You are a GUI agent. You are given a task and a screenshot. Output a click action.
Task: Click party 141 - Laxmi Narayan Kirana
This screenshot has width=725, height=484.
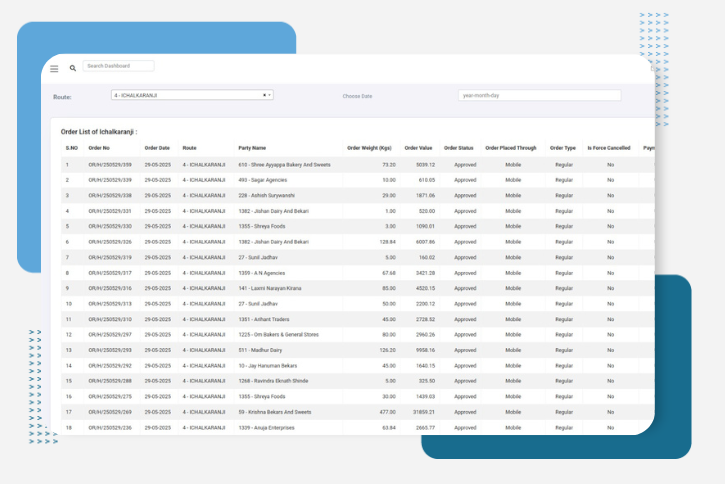(x=270, y=288)
